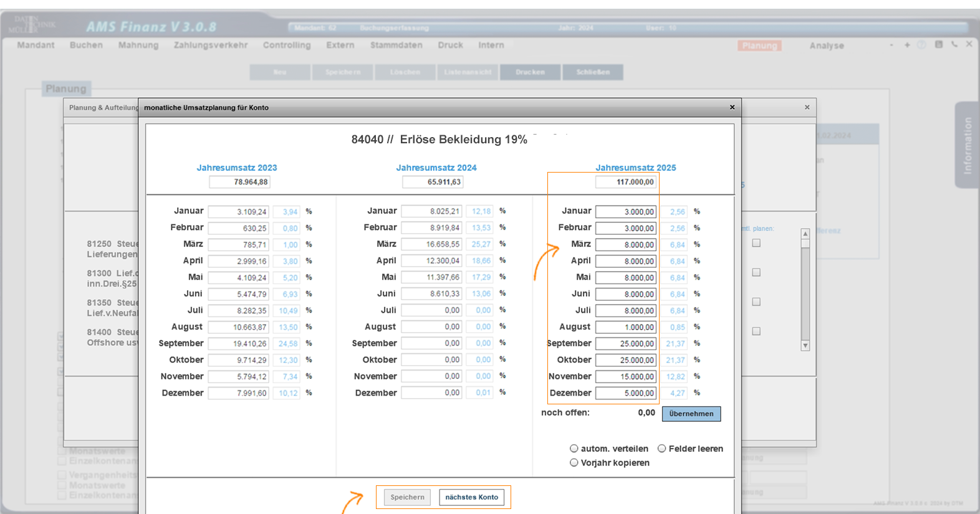The width and height of the screenshot is (980, 514).
Task: Open the Stammdaten menu
Action: click(396, 45)
